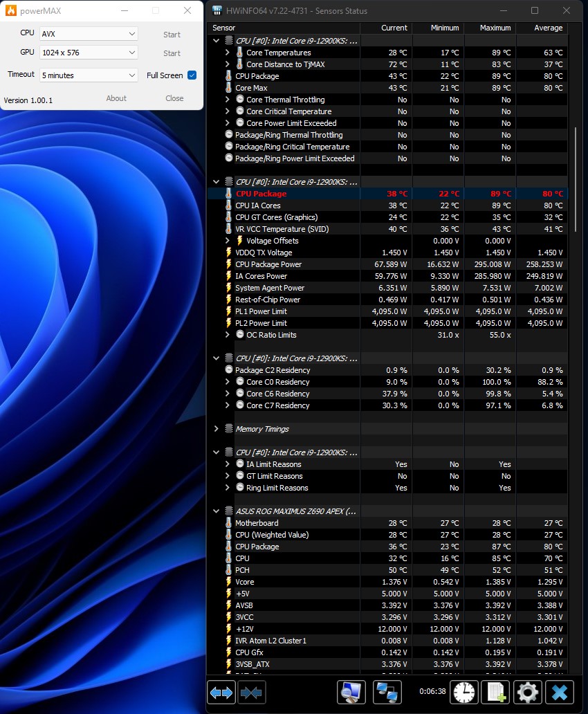The width and height of the screenshot is (588, 714).
Task: Click the Average column header
Action: [542, 28]
